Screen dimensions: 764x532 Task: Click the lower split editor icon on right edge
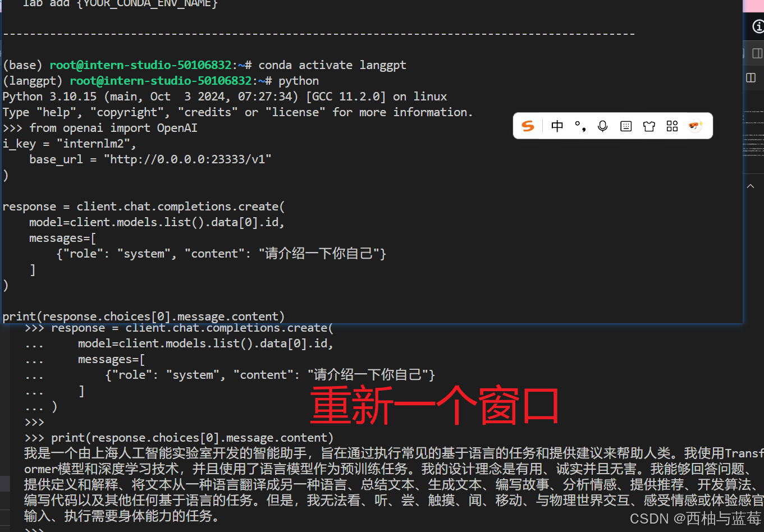(x=751, y=77)
